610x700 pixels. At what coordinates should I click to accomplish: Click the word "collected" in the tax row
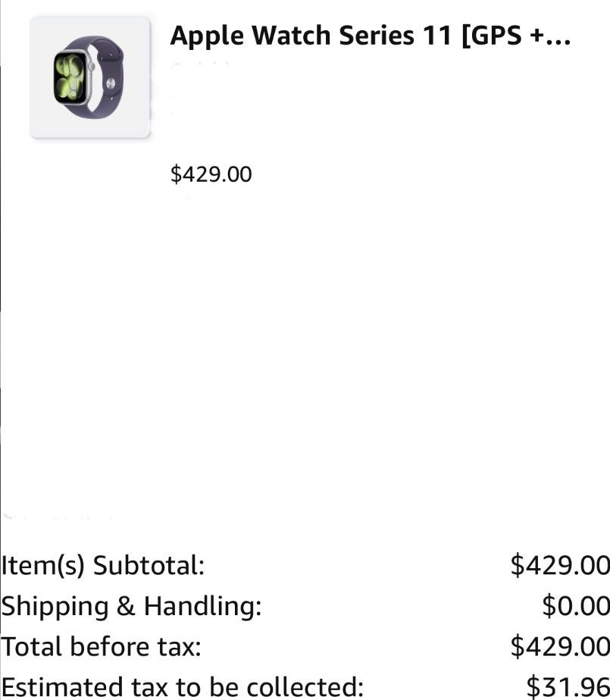click(x=298, y=687)
